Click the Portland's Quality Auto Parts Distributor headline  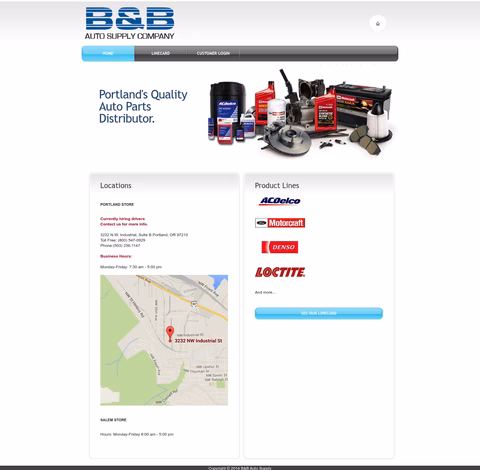point(143,106)
